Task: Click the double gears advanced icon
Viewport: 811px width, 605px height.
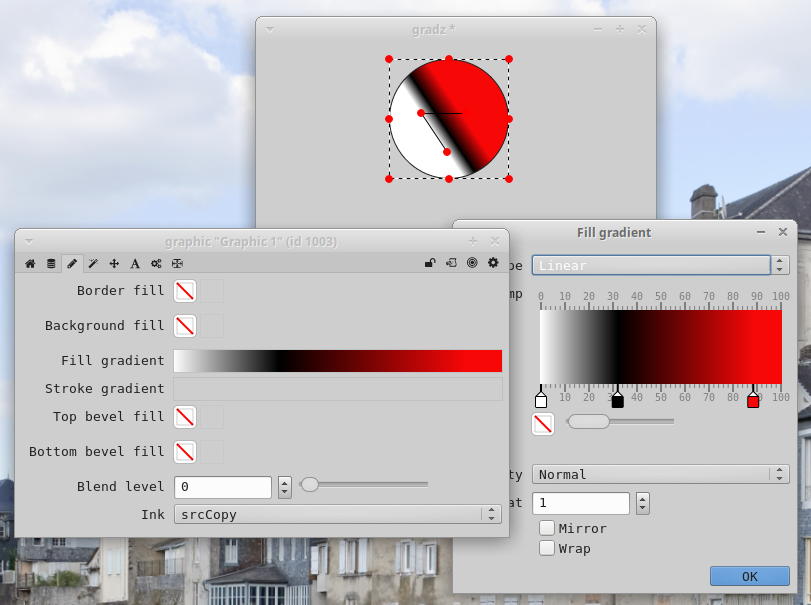Action: [x=156, y=264]
